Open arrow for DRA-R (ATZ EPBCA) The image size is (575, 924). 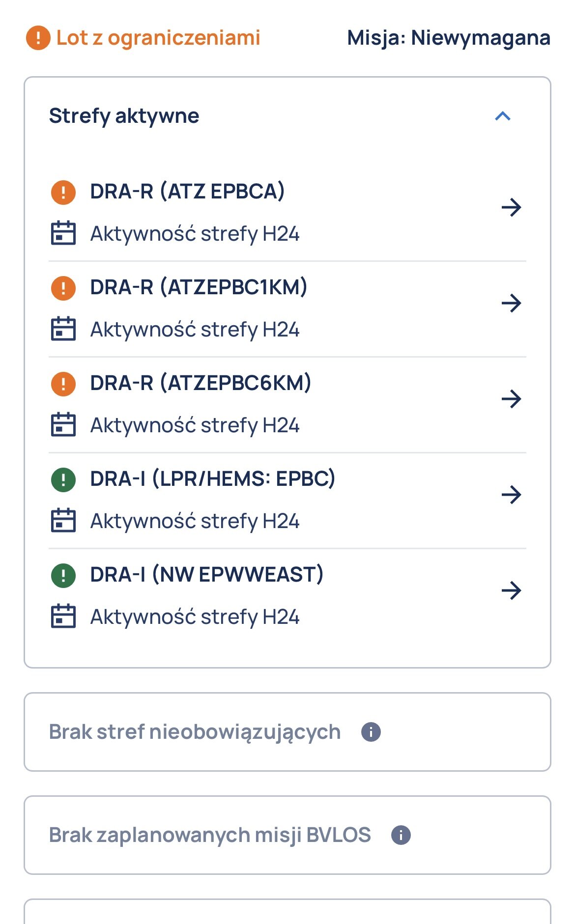pyautogui.click(x=511, y=207)
